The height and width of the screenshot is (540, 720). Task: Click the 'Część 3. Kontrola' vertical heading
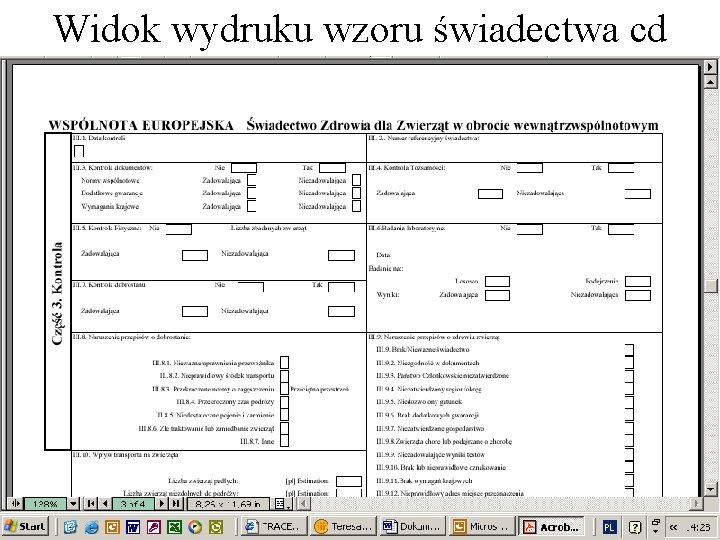pyautogui.click(x=57, y=292)
